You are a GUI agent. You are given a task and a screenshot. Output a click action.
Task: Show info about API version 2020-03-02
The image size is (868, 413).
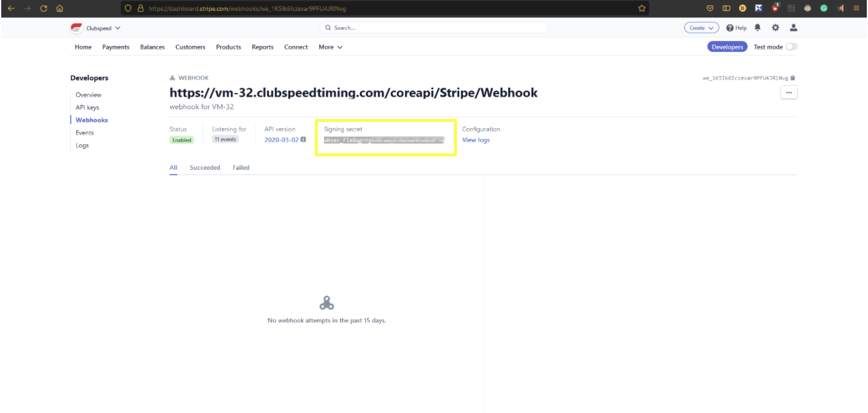pos(303,139)
